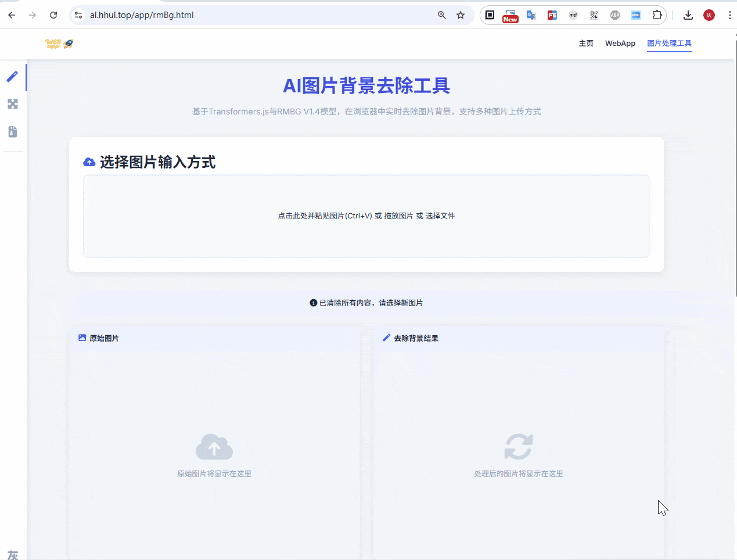737x560 pixels.
Task: Reload the page with the refresh button
Action: point(53,15)
